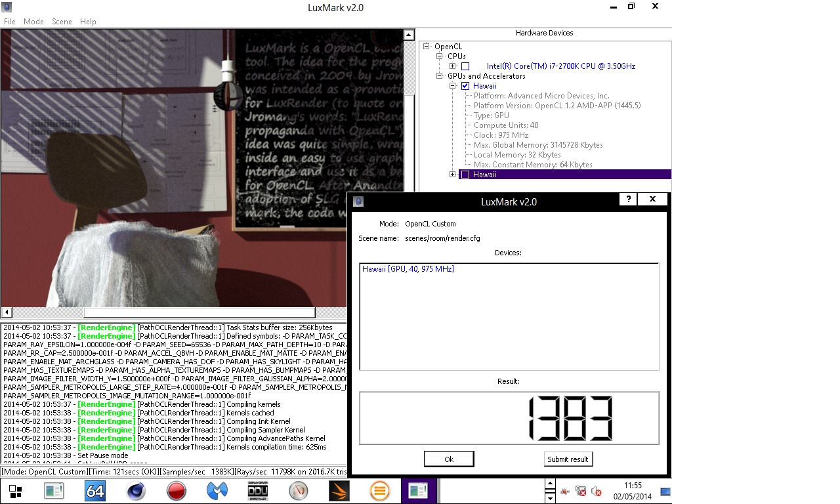This screenshot has width=840, height=504.
Task: Click the 'Local Memory: 32 Kbytes' row
Action: [517, 155]
